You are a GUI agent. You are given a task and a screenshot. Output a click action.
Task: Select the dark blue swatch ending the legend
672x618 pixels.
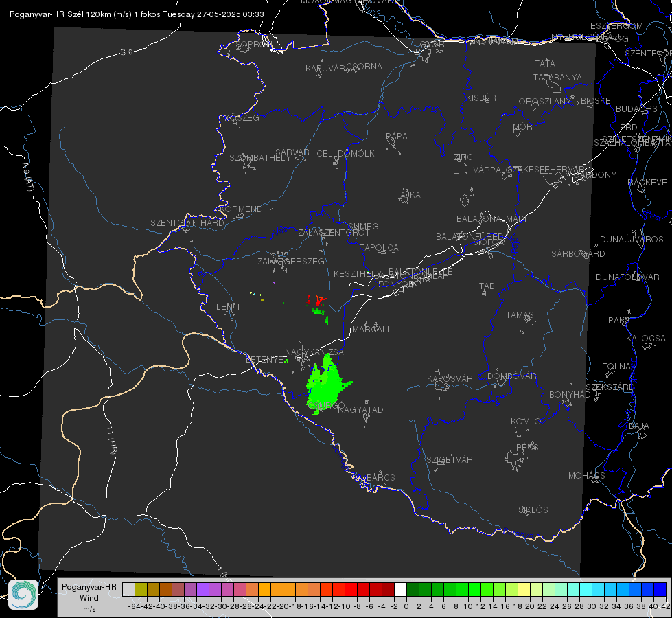(660, 590)
